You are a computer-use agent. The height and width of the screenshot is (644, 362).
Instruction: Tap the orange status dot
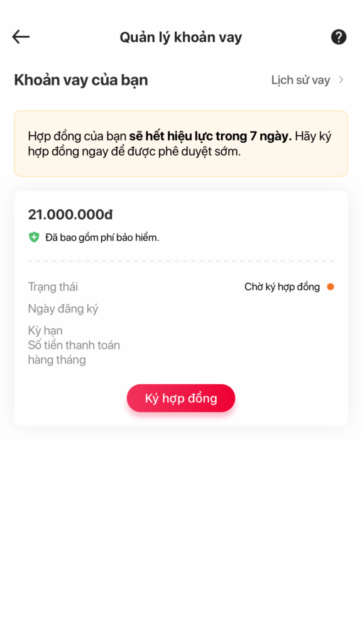pyautogui.click(x=331, y=287)
